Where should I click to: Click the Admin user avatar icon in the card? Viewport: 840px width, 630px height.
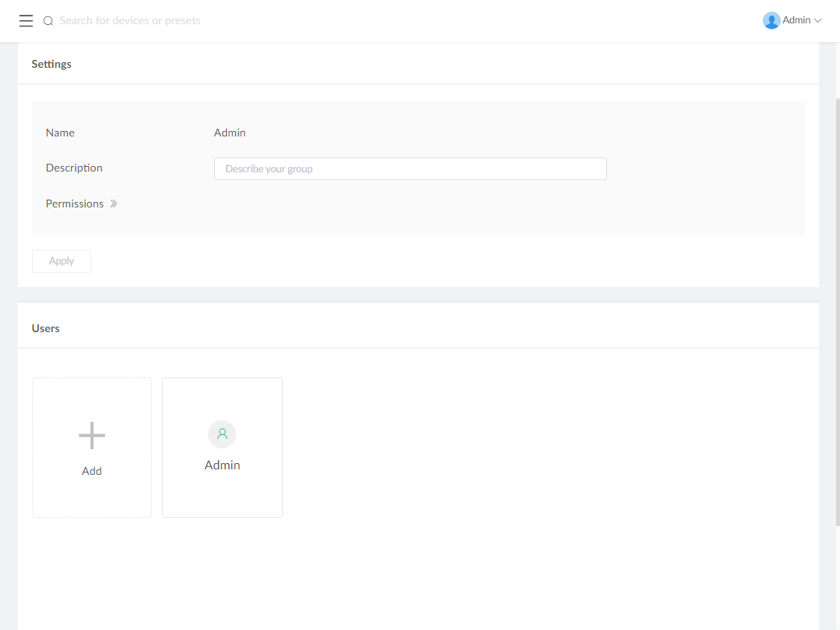(222, 434)
